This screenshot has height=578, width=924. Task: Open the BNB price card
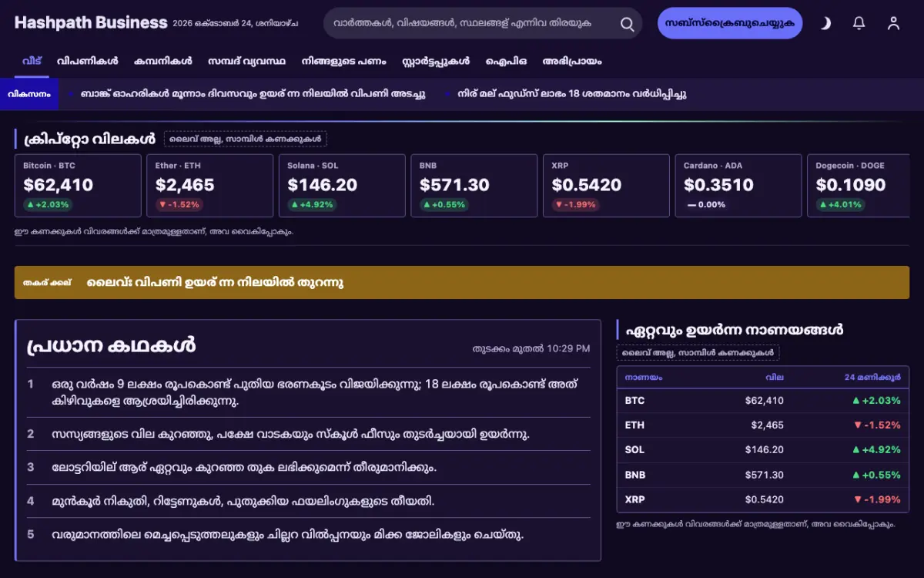click(474, 186)
